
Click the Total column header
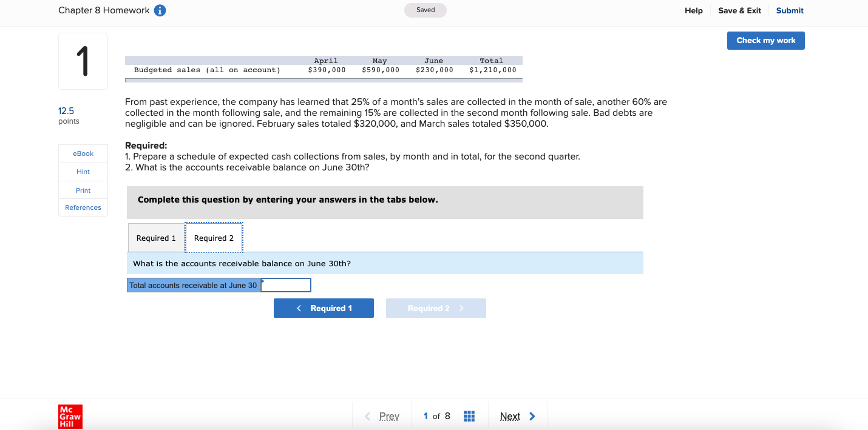(491, 61)
